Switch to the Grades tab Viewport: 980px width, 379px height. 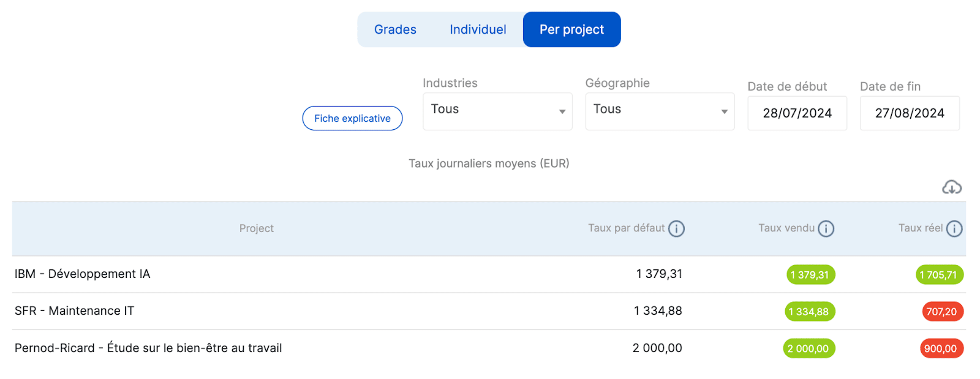pos(395,29)
